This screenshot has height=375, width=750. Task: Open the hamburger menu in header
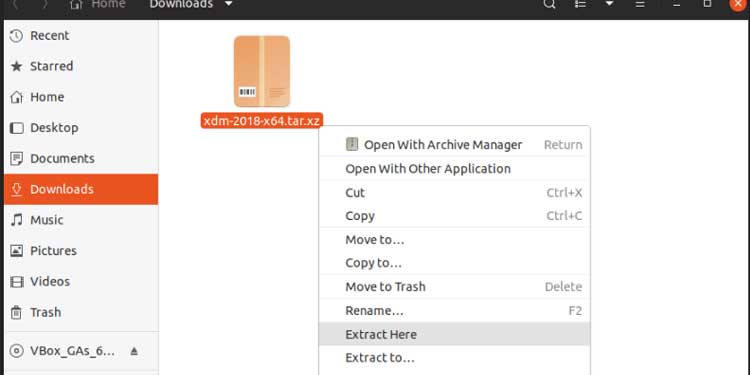click(x=640, y=4)
